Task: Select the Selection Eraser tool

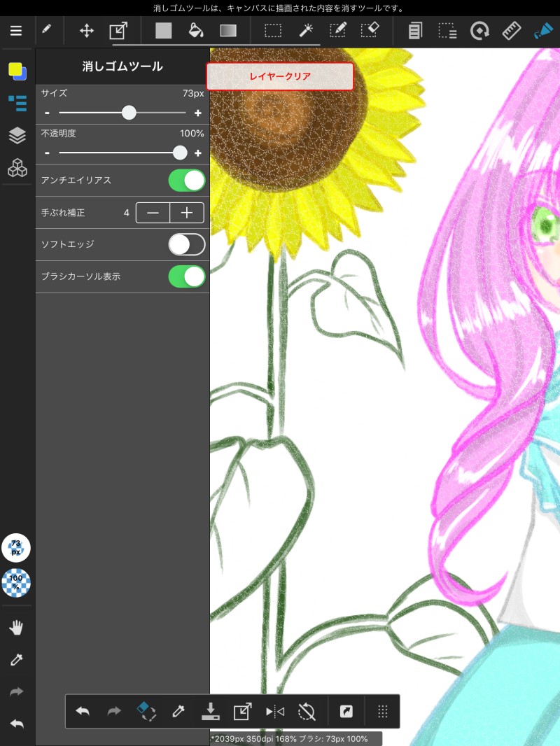Action: [x=370, y=31]
